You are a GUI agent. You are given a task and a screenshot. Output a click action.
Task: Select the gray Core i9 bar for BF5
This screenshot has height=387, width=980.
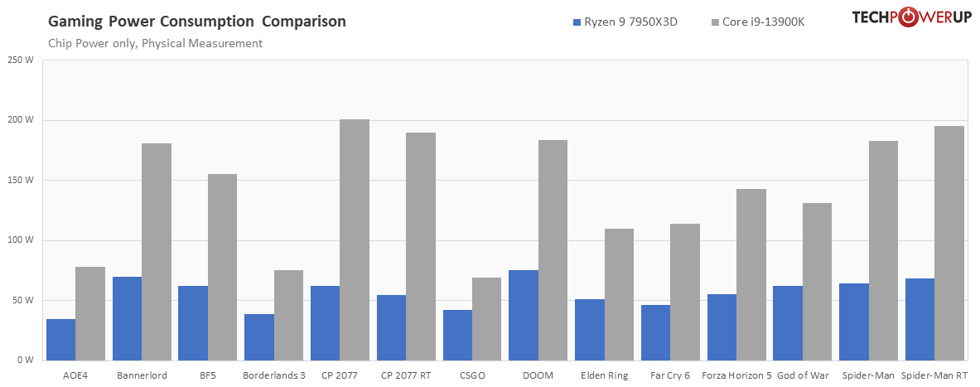click(x=223, y=268)
